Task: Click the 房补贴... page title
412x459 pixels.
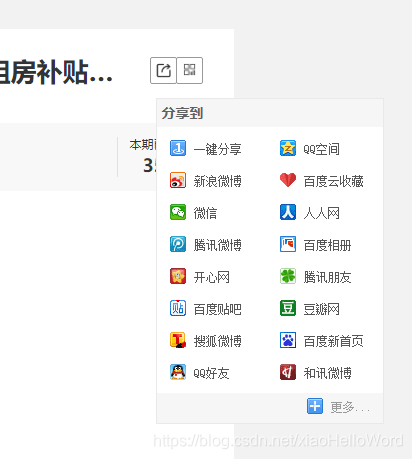Action: click(56, 72)
